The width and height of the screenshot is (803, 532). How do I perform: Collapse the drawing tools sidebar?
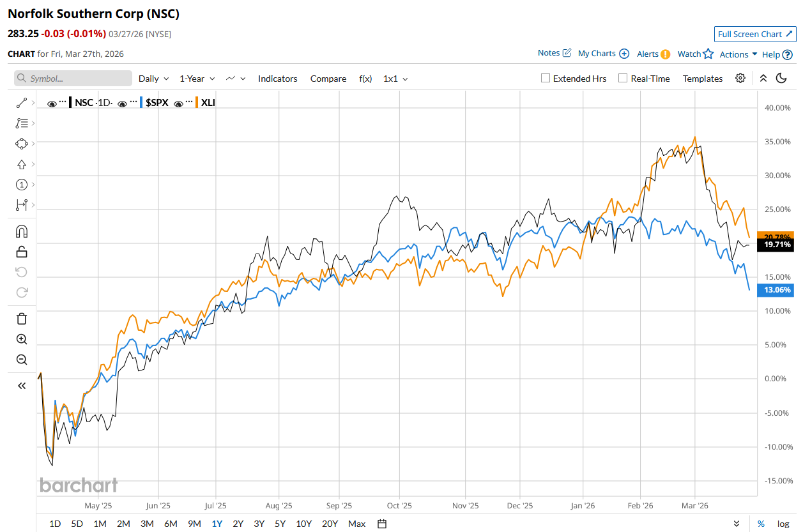[22, 385]
